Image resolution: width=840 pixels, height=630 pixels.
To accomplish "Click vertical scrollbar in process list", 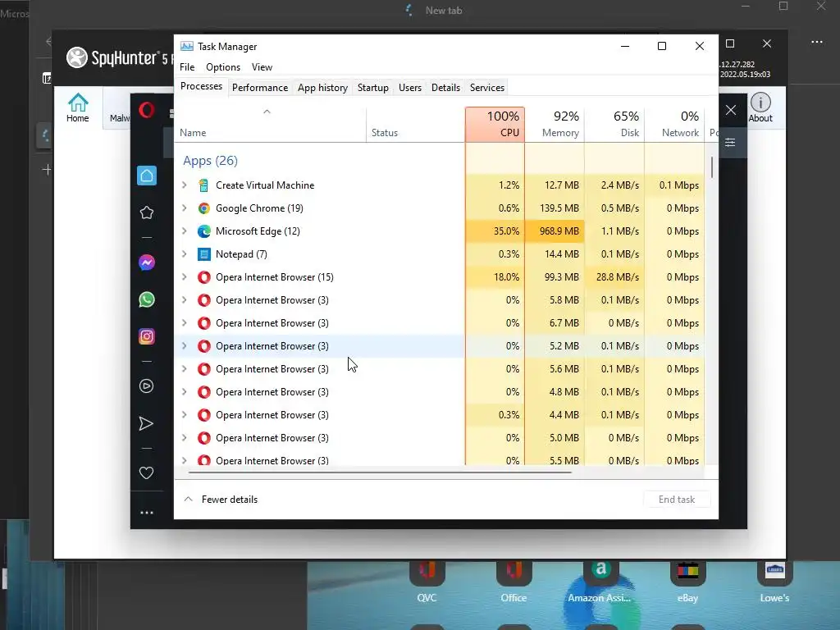I will click(712, 167).
